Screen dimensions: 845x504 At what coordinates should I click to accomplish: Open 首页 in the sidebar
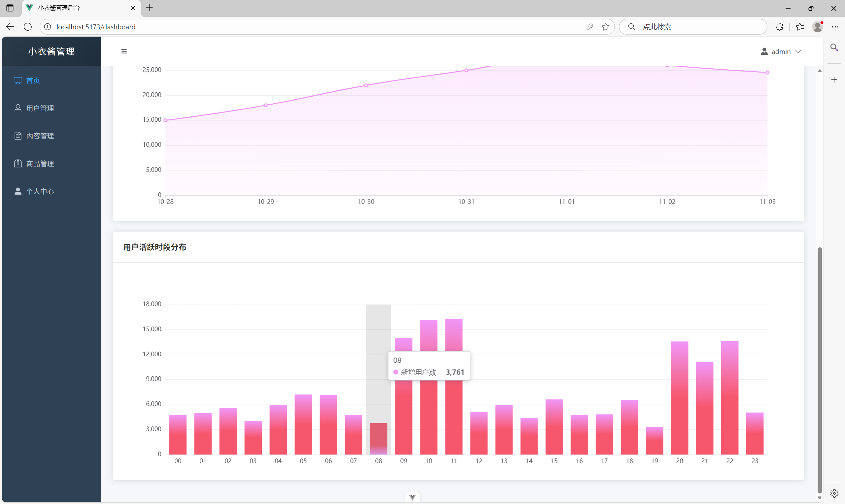pyautogui.click(x=33, y=80)
